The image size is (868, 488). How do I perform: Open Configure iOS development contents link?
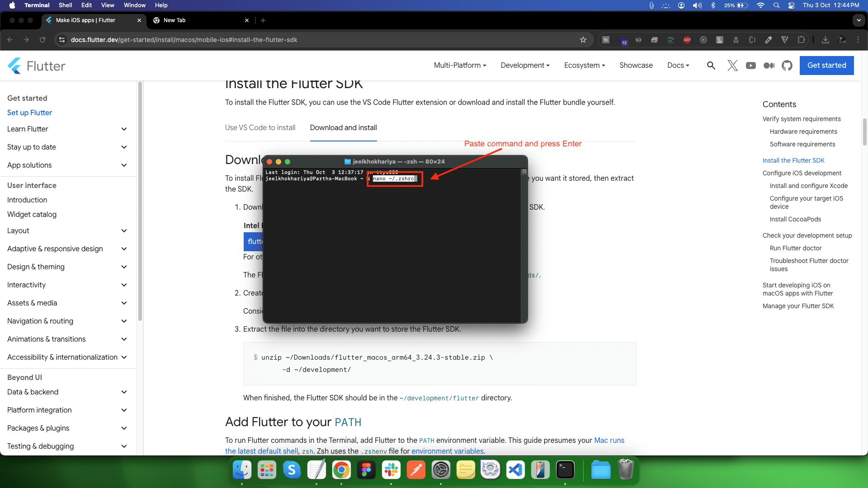[x=802, y=173]
